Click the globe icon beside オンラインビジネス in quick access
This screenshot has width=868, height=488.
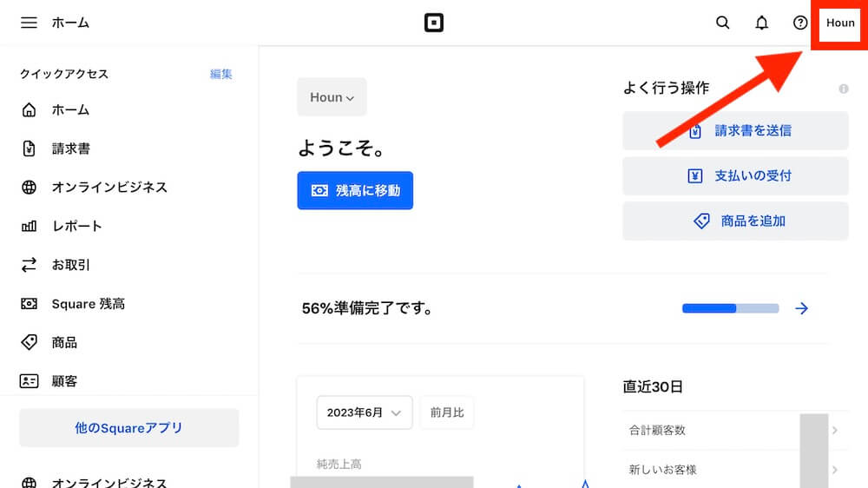click(x=29, y=188)
